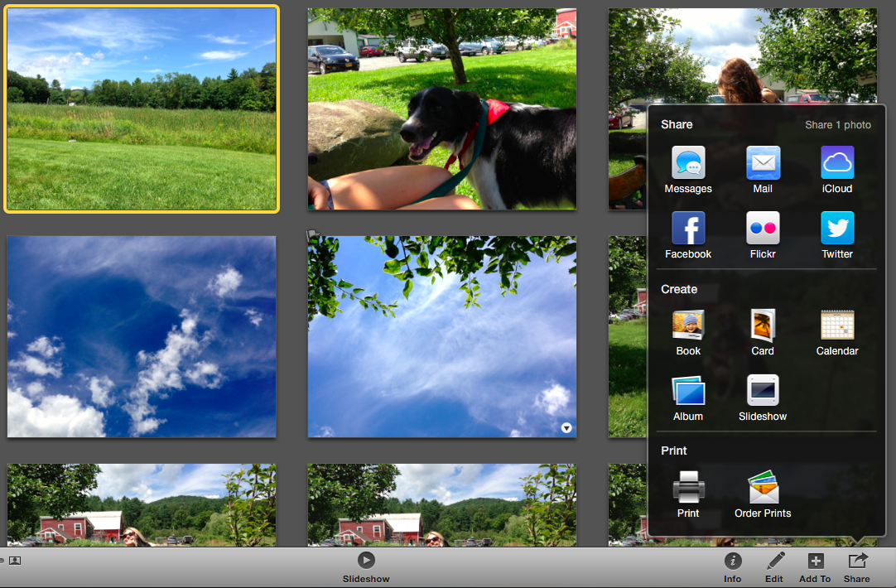The width and height of the screenshot is (896, 588).
Task: Click the 'Share' heading in popover
Action: click(677, 124)
